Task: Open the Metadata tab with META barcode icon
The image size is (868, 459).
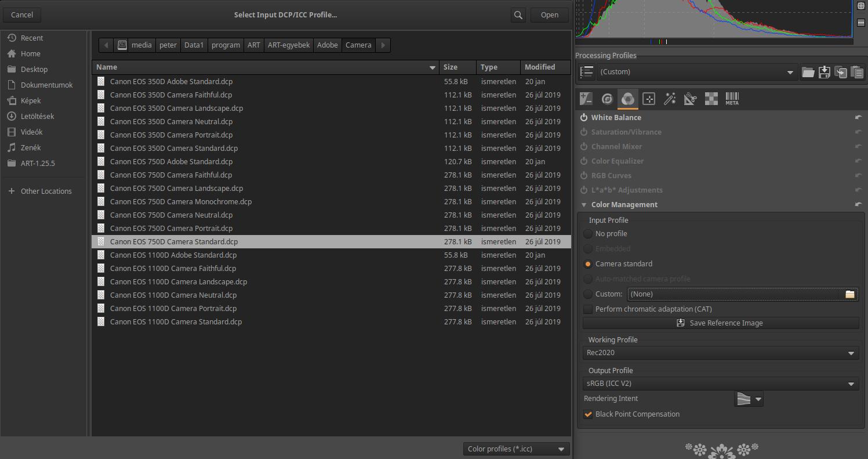Action: tap(732, 99)
